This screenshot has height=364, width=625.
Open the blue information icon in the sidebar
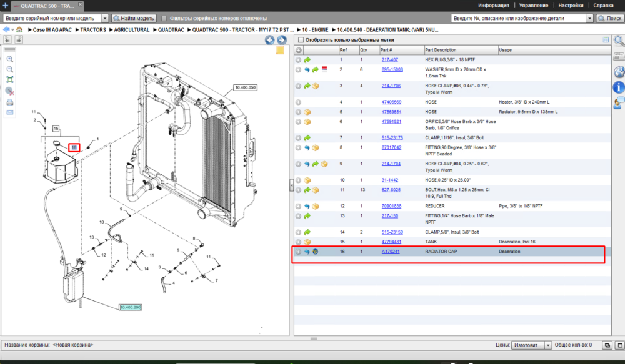click(x=619, y=87)
